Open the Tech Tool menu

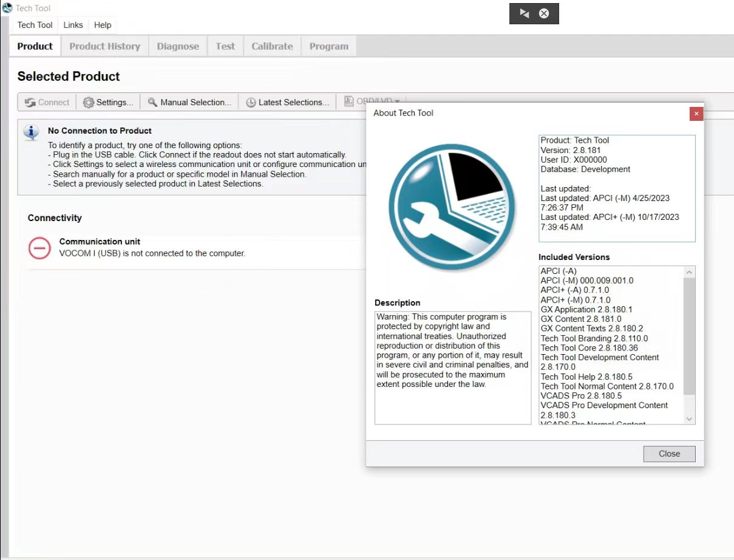35,25
